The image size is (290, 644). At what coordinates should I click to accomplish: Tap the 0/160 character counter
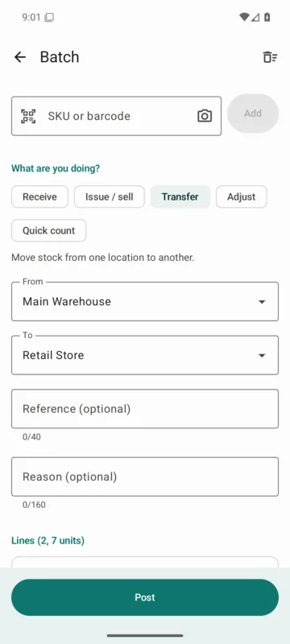pos(34,505)
